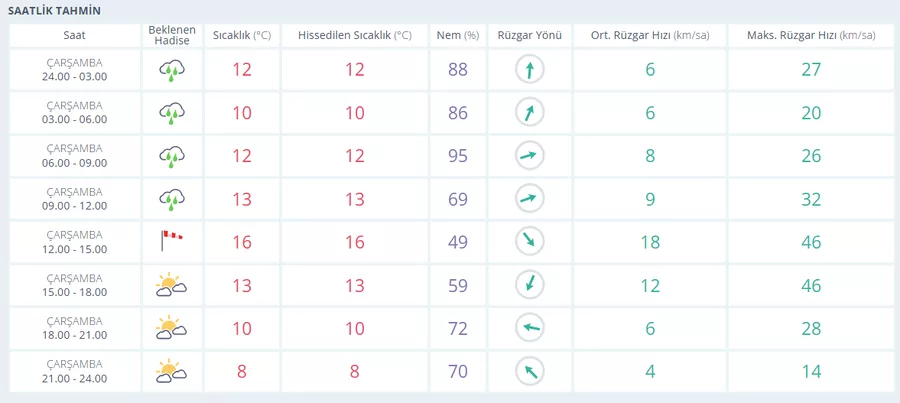Click the wind direction arrow for 24.00 - 03.00
The image size is (900, 403).
529,70
